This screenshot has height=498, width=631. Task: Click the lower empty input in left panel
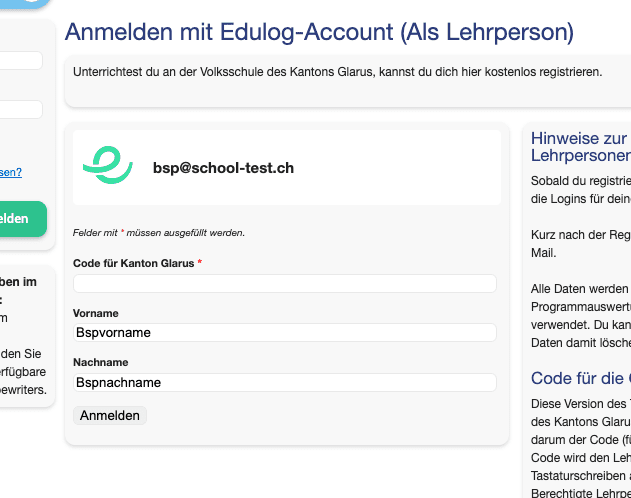(x=21, y=109)
